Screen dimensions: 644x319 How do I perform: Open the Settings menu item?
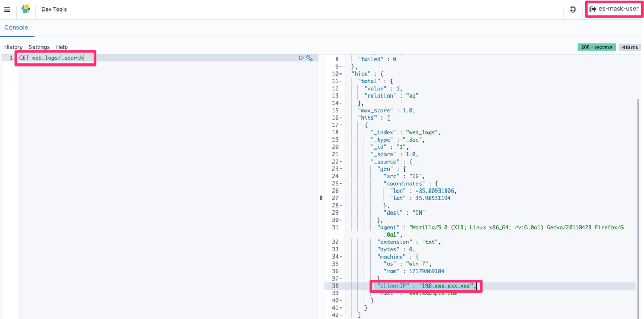[39, 47]
